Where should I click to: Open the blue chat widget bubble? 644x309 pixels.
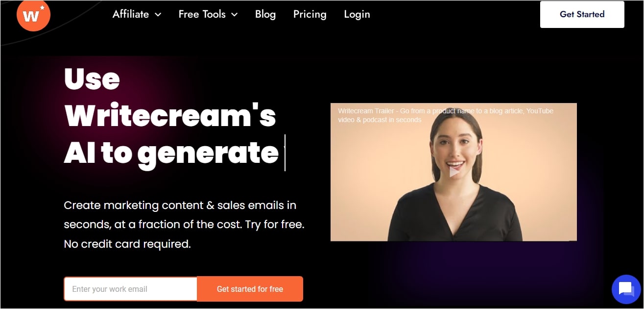point(626,289)
